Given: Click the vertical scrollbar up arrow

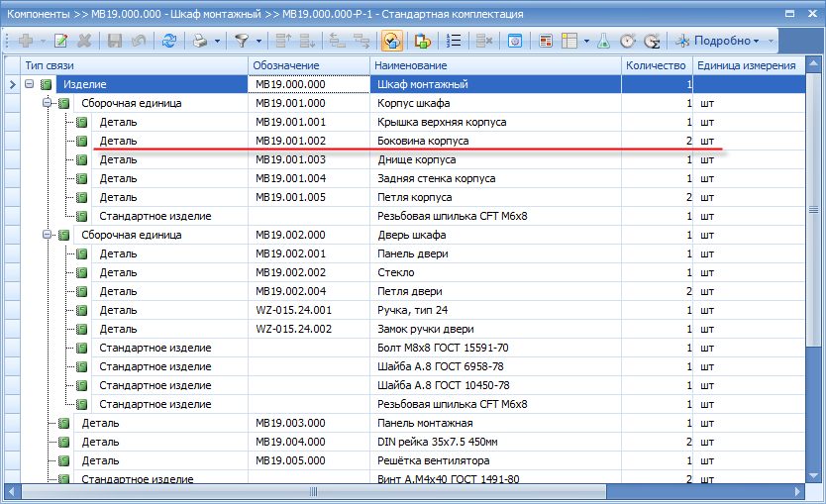Looking at the screenshot, I should coord(813,63).
